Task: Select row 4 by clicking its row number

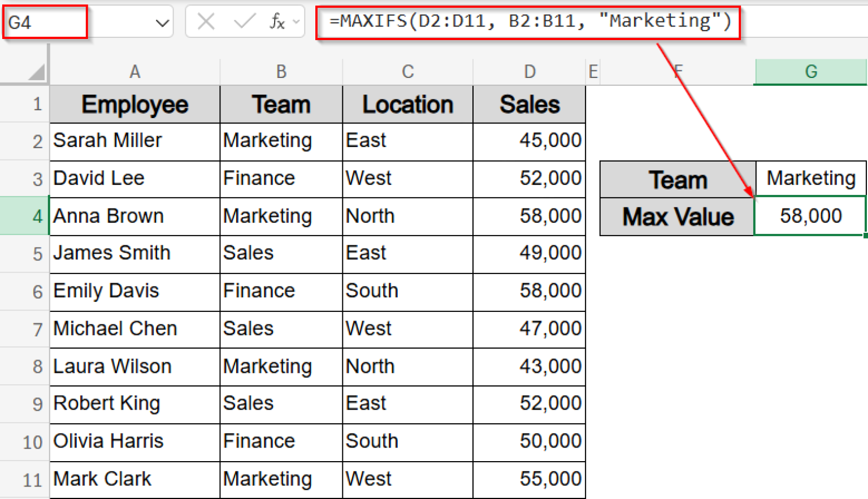Action: (36, 216)
